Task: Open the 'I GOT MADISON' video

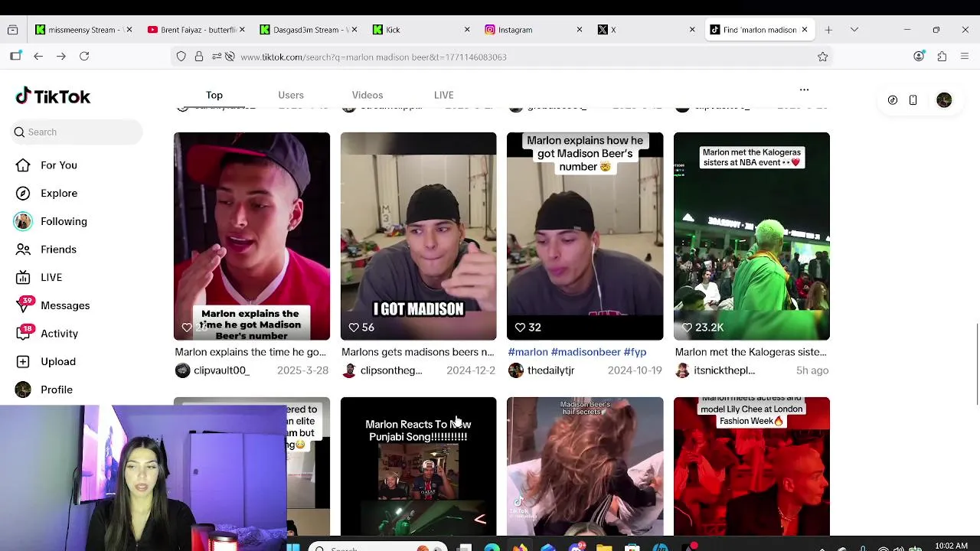Action: [x=419, y=236]
